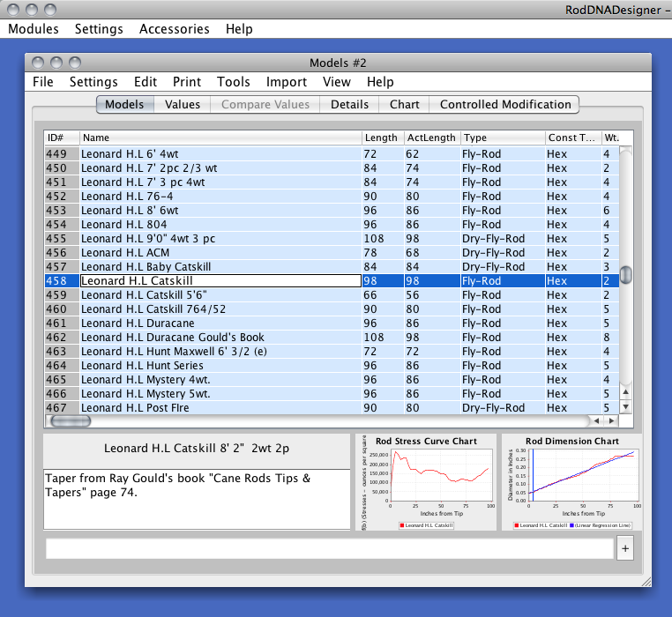Image resolution: width=672 pixels, height=617 pixels.
Task: Open Settings menu in Models window
Action: [x=93, y=81]
